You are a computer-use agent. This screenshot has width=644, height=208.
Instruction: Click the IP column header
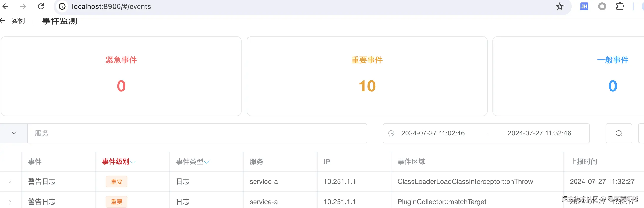click(x=327, y=162)
